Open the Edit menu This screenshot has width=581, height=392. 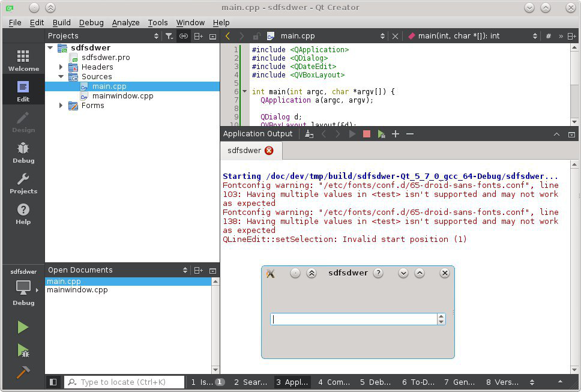[x=37, y=23]
